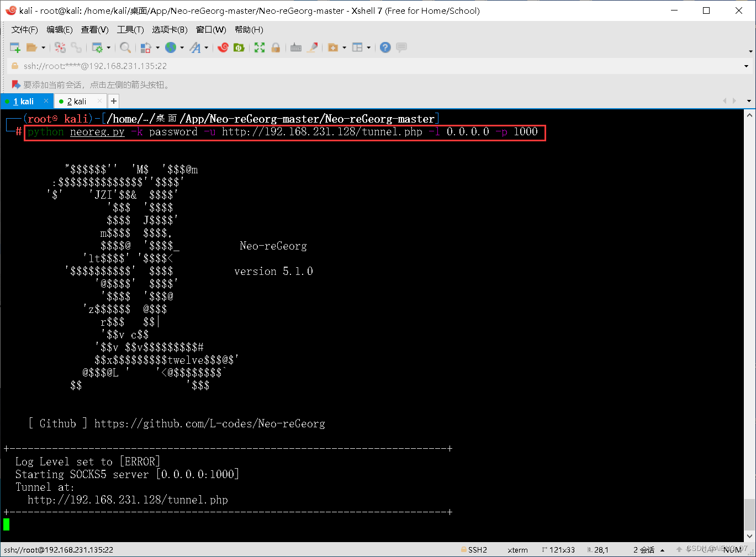Open the 编辑(E) menu
This screenshot has height=557, width=756.
60,30
